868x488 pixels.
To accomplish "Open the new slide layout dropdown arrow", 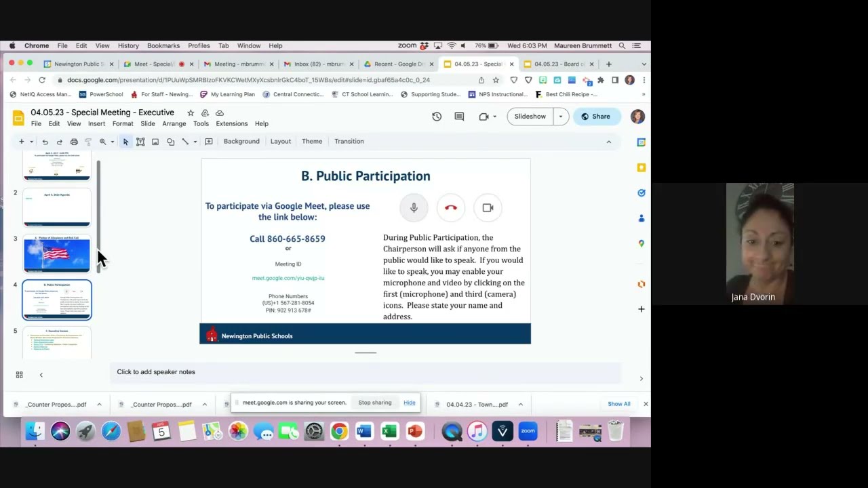I will coord(31,142).
